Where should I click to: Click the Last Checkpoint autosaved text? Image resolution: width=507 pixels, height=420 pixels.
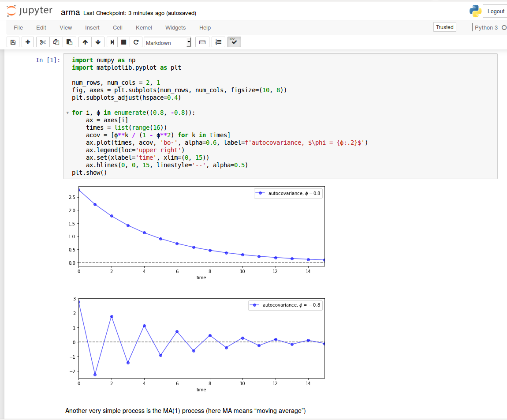[140, 13]
